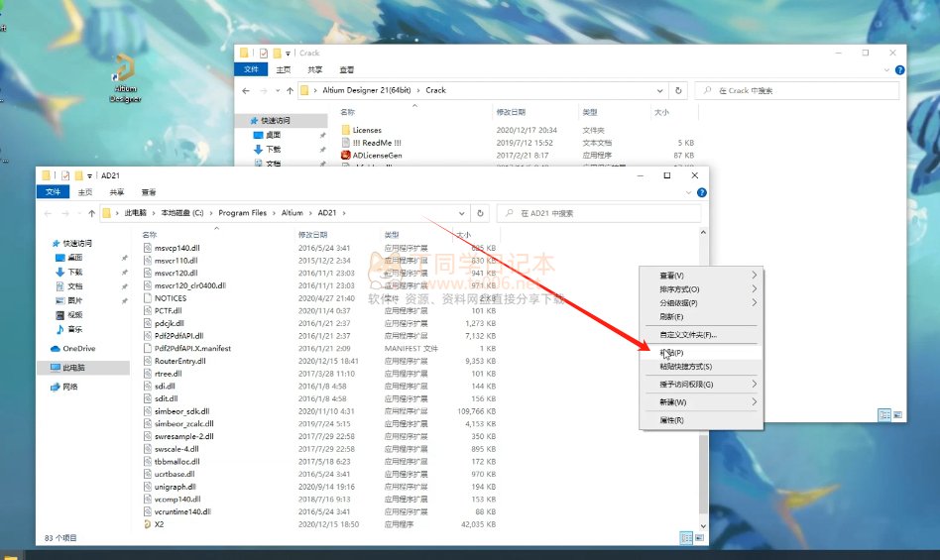Switch to large icons view in AD21 status bar
The height and width of the screenshot is (560, 940).
699,537
